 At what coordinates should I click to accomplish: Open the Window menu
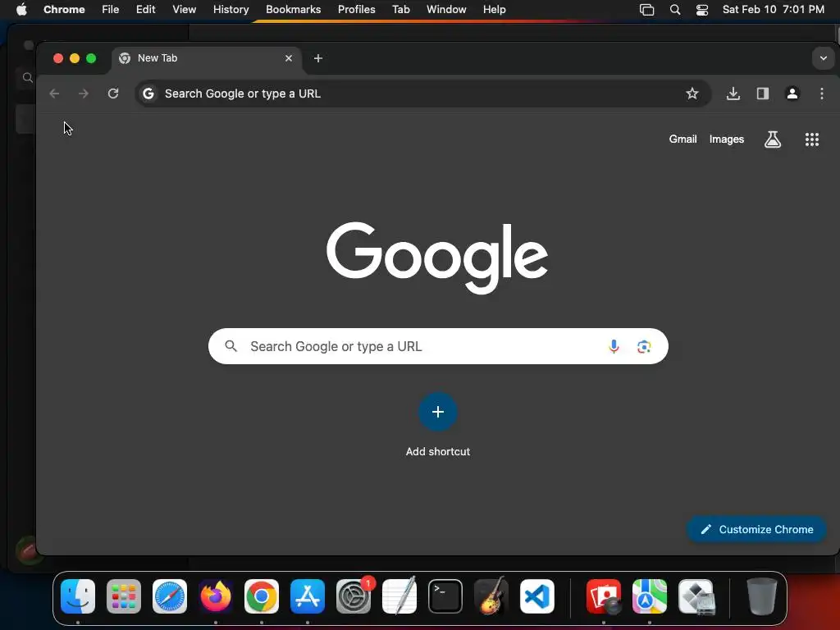446,10
